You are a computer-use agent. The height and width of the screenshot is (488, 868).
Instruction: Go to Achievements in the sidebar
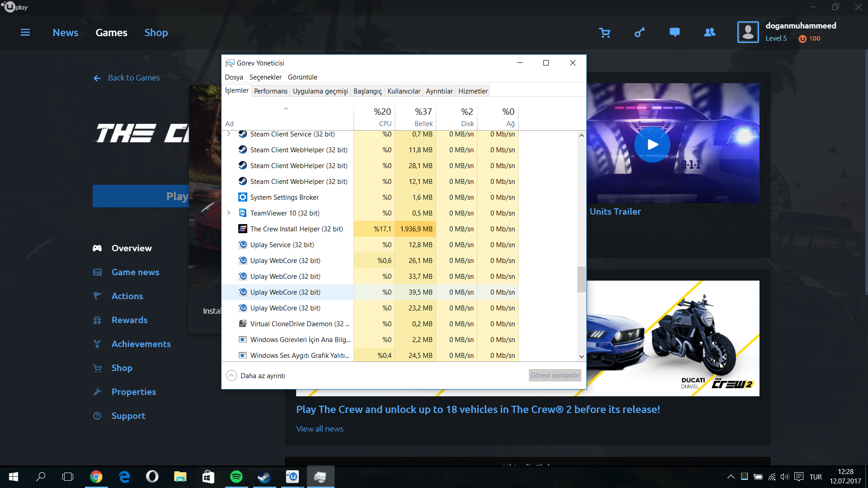pyautogui.click(x=141, y=344)
